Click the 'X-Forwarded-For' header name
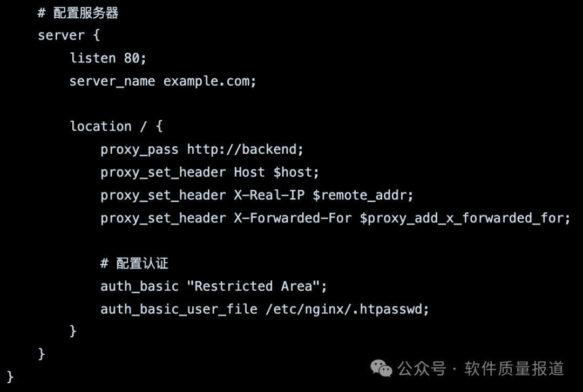The height and width of the screenshot is (392, 583). [292, 218]
